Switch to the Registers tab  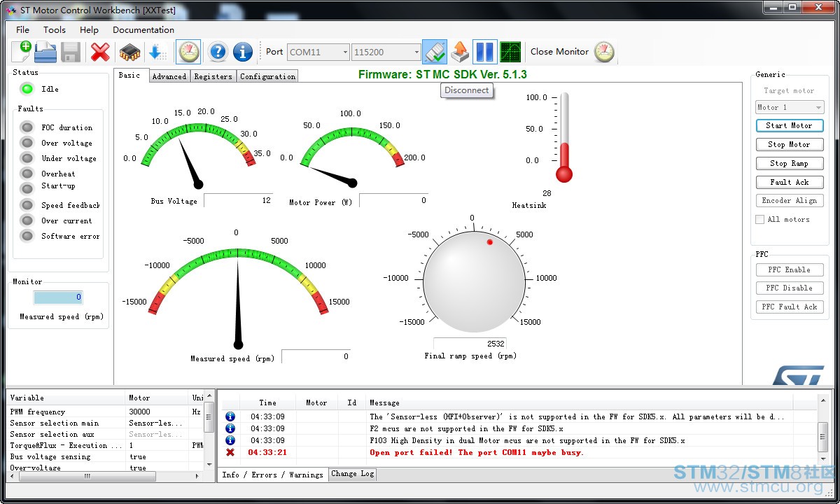213,76
